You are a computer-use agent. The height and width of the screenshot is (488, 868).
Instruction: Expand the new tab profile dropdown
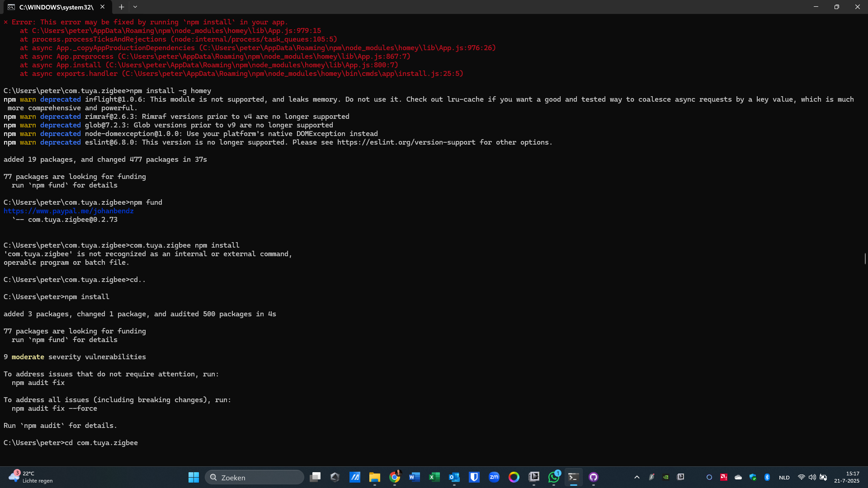coord(135,7)
